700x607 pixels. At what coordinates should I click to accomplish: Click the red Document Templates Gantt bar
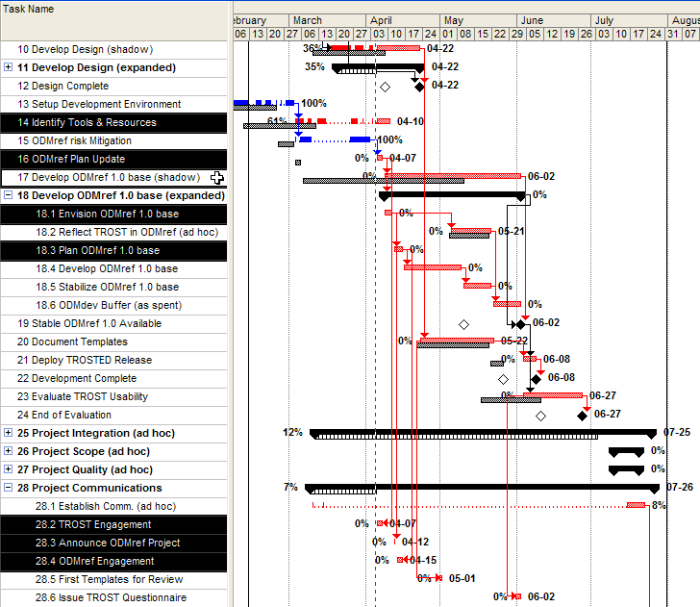pos(458,341)
